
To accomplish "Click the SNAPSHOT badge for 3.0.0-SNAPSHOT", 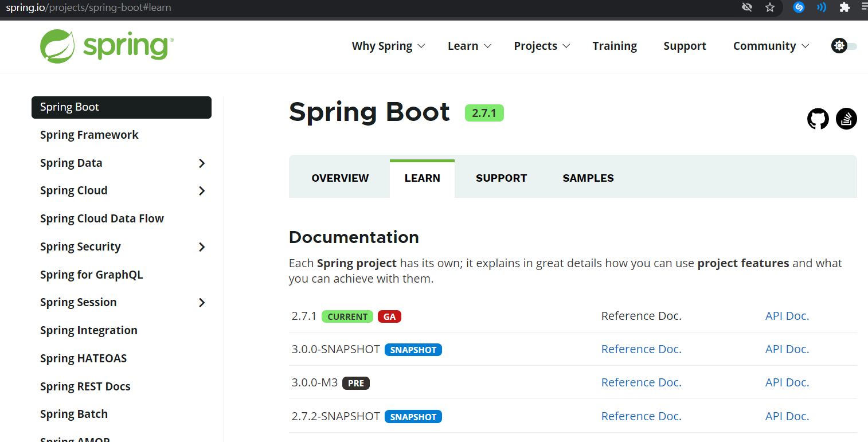I will coord(413,350).
